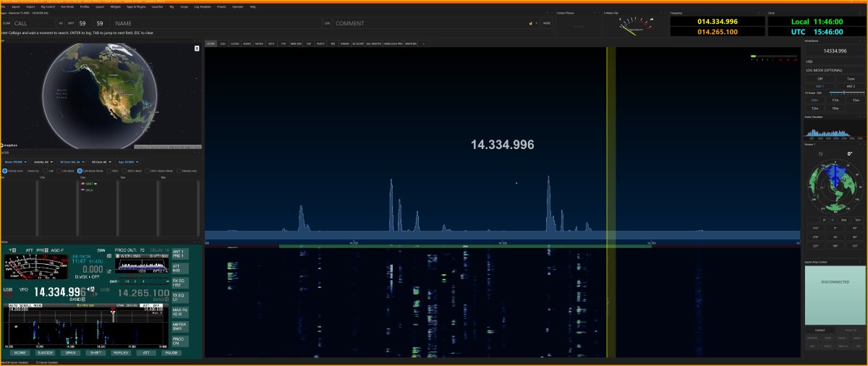Toggle the PROC ON rig button
The image size is (868, 366).
click(x=179, y=341)
